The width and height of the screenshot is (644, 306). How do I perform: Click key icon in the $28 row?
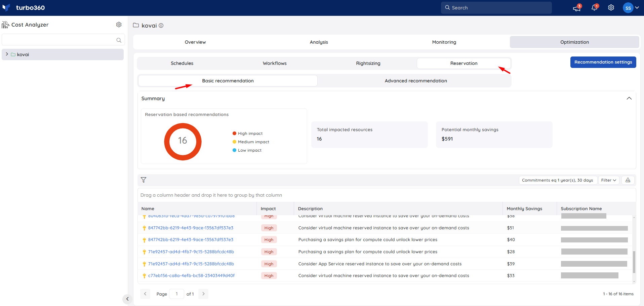click(x=144, y=252)
